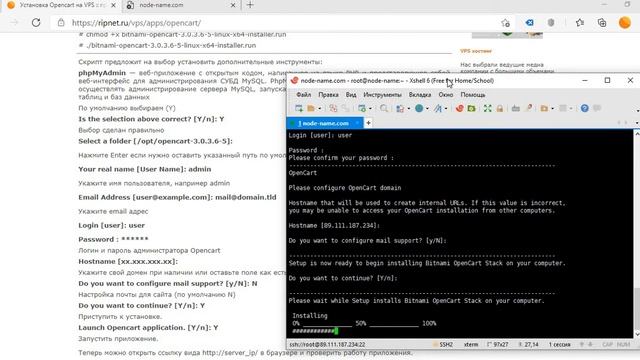640x360 pixels.
Task: Click the chat feedback icon in Xshell
Action: (597, 108)
